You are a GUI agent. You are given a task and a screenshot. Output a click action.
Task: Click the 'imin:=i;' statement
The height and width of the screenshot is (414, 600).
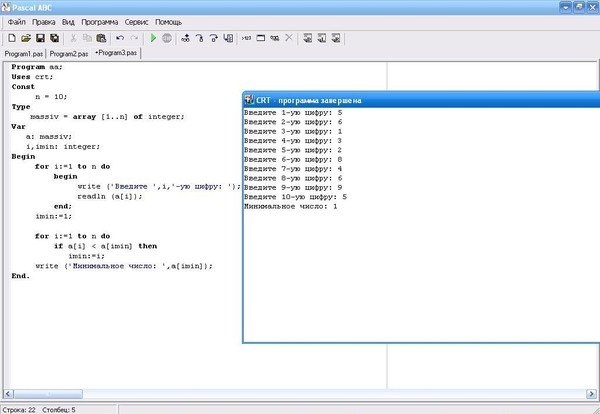(x=86, y=256)
